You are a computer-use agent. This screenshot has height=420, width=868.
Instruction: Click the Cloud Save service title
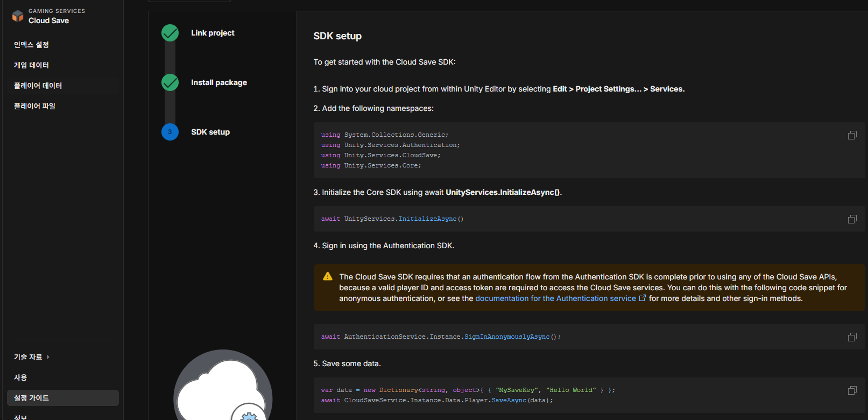48,20
